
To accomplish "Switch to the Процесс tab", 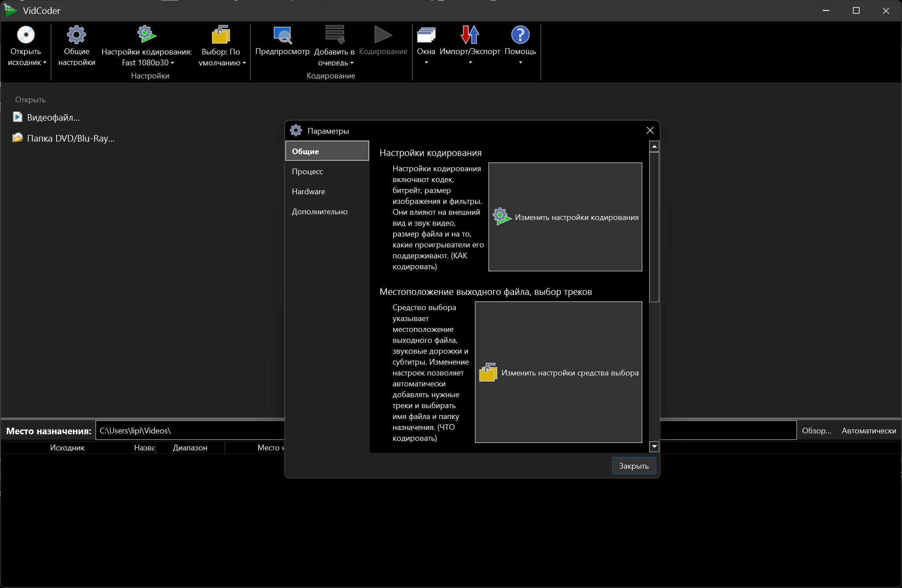I will point(308,172).
